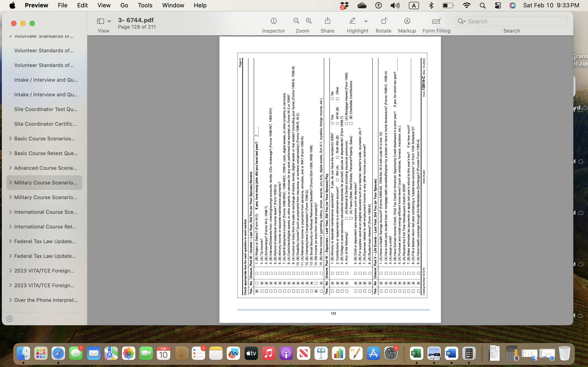Click the add bookmark plus button
The image size is (588, 367).
coord(10,319)
